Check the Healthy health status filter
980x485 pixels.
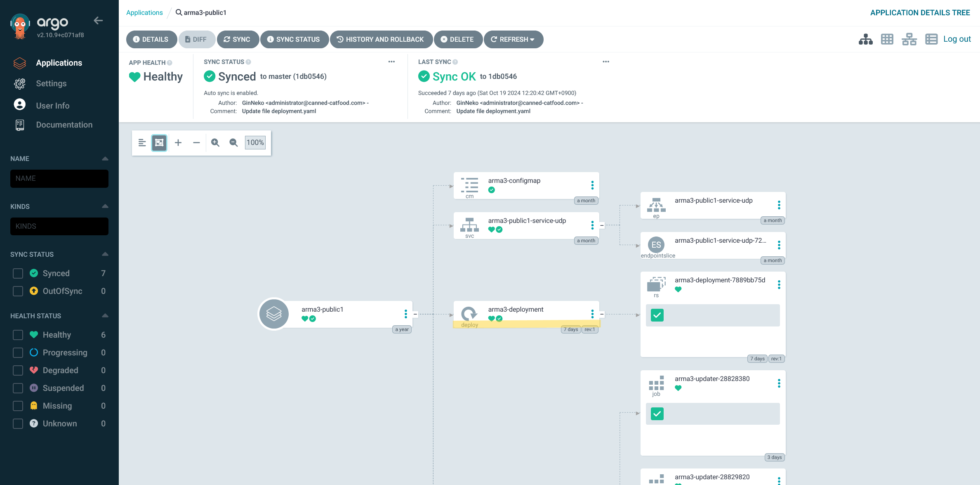point(18,335)
